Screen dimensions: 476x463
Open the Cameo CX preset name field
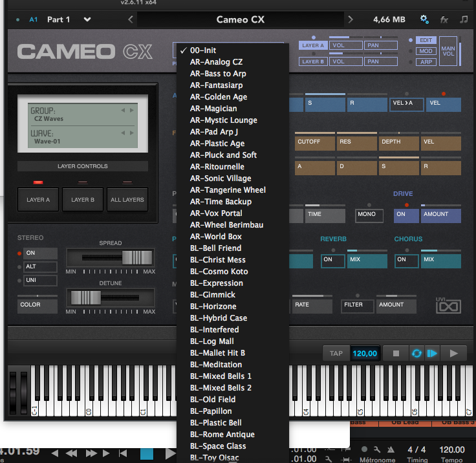241,20
